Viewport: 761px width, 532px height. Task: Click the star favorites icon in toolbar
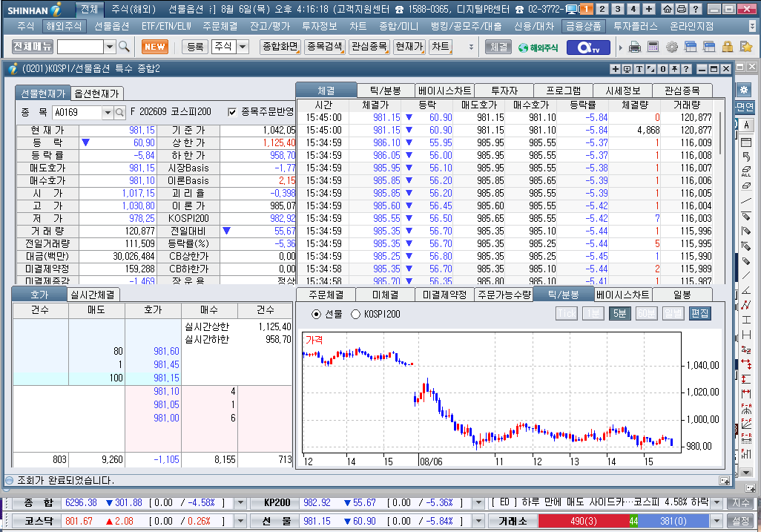click(x=746, y=47)
